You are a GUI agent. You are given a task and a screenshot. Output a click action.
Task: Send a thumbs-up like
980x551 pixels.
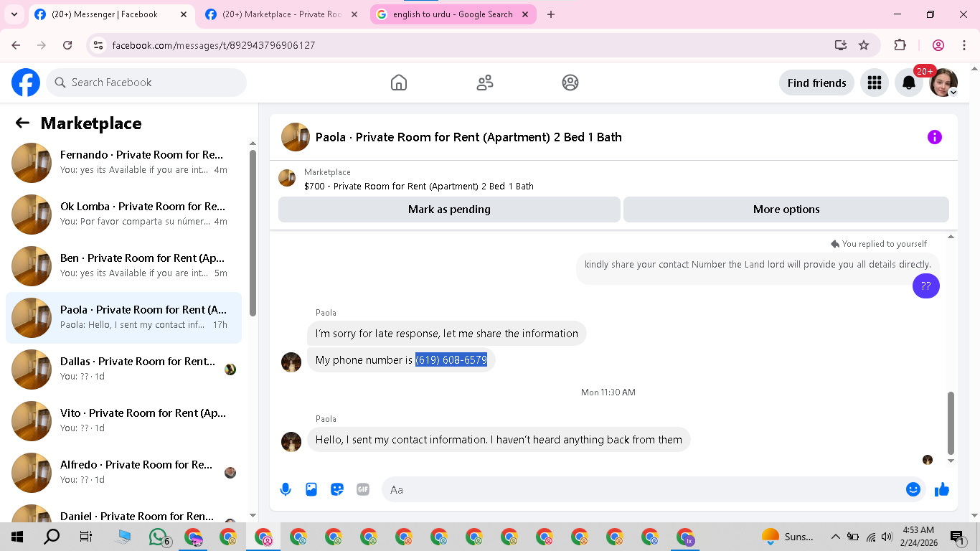point(942,489)
